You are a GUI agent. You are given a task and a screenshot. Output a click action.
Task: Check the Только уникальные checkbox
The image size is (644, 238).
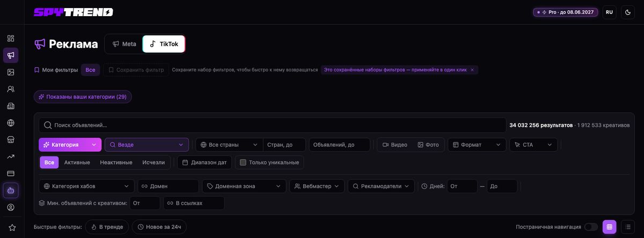[x=243, y=162]
